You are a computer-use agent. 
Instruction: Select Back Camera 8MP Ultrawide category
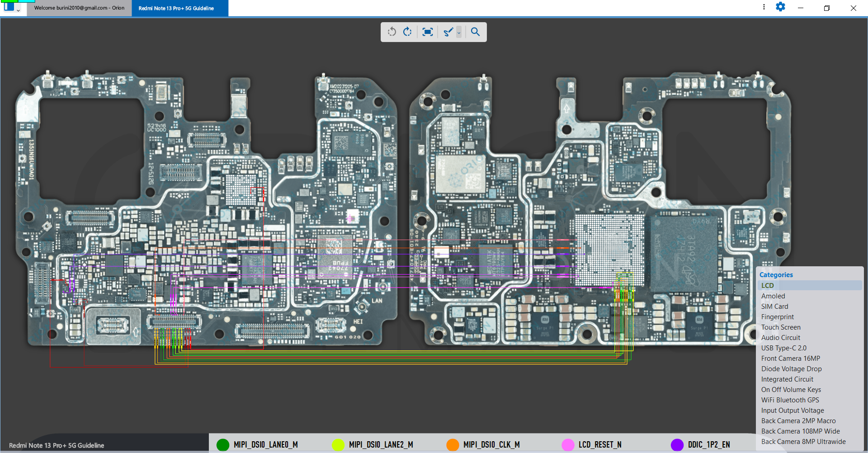810,441
